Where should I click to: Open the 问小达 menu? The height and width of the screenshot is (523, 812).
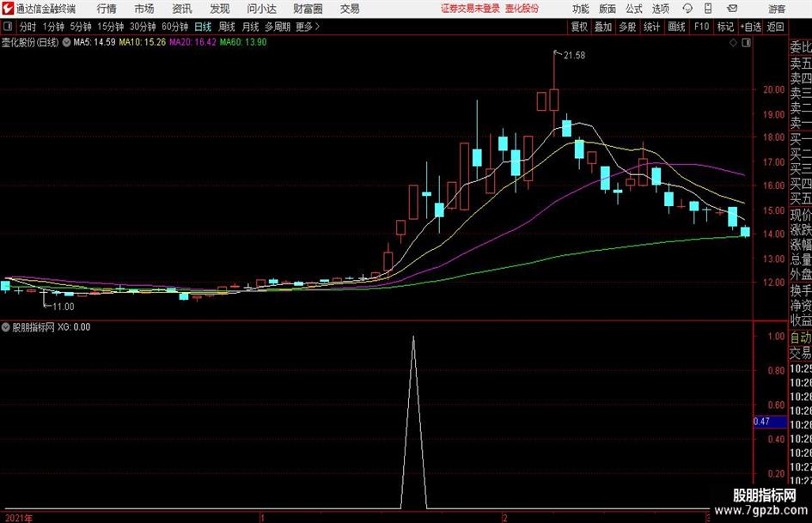pyautogui.click(x=261, y=9)
